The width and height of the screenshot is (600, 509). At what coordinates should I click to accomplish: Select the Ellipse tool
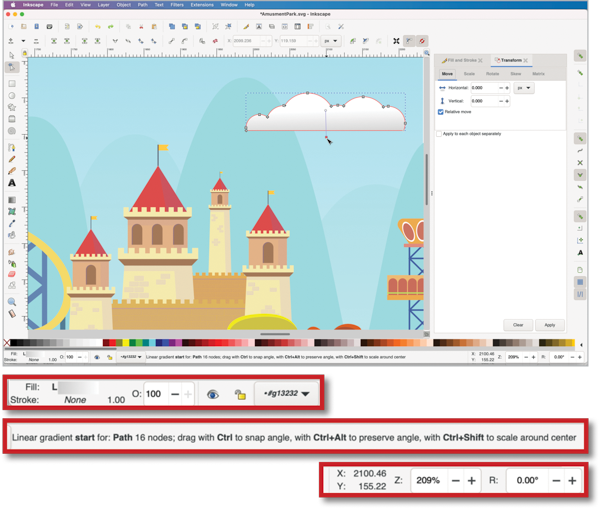(12, 96)
